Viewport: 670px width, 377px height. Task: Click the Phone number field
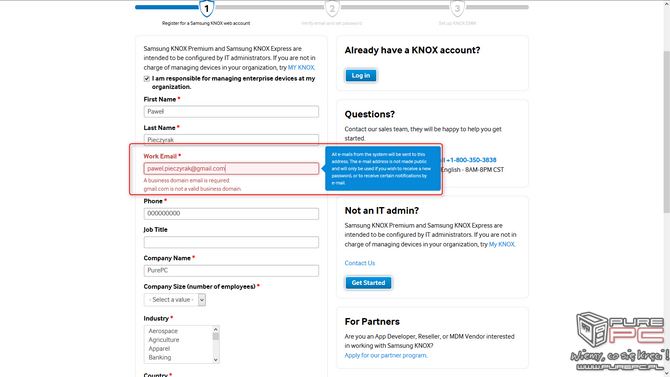(231, 213)
